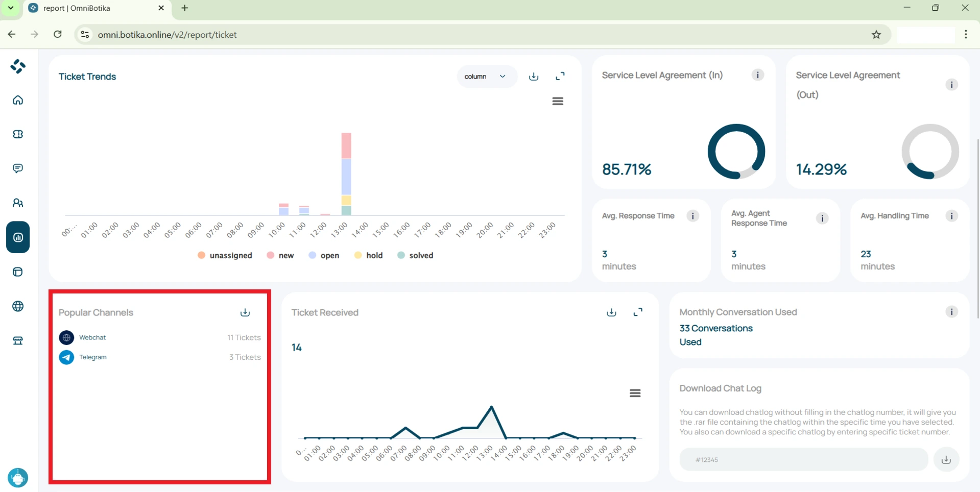Viewport: 980px width, 492px height.
Task: Click the Ticket Trends title
Action: click(87, 77)
